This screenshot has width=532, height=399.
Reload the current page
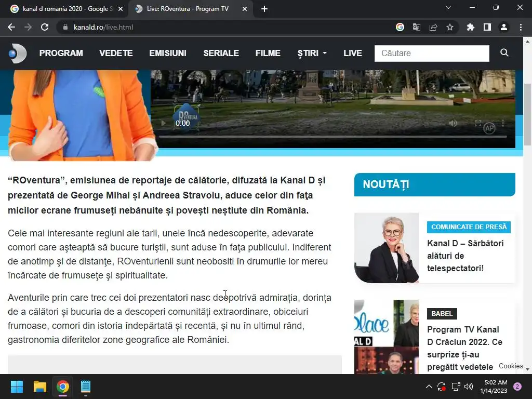pos(45,27)
